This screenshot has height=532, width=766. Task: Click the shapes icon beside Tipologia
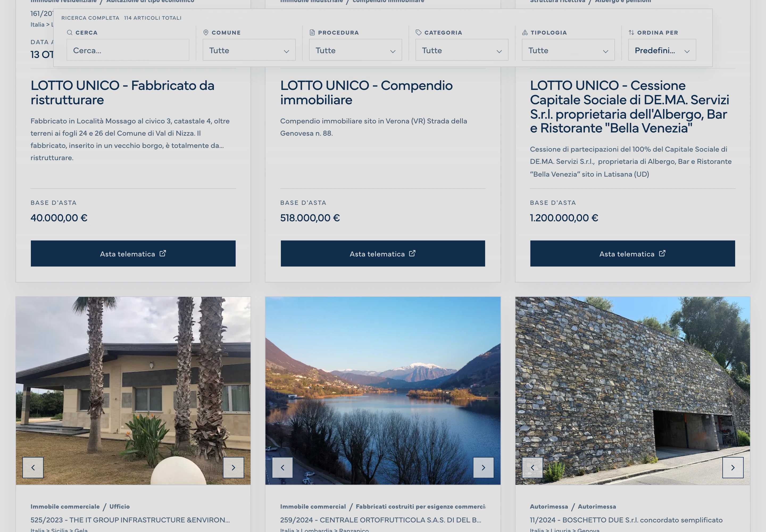(x=525, y=33)
